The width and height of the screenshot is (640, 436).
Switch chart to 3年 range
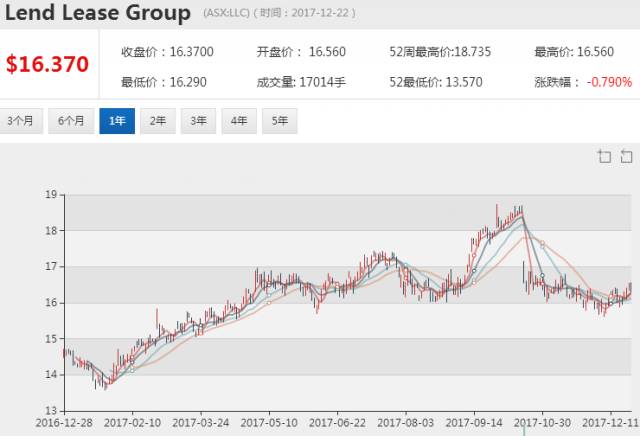(198, 121)
